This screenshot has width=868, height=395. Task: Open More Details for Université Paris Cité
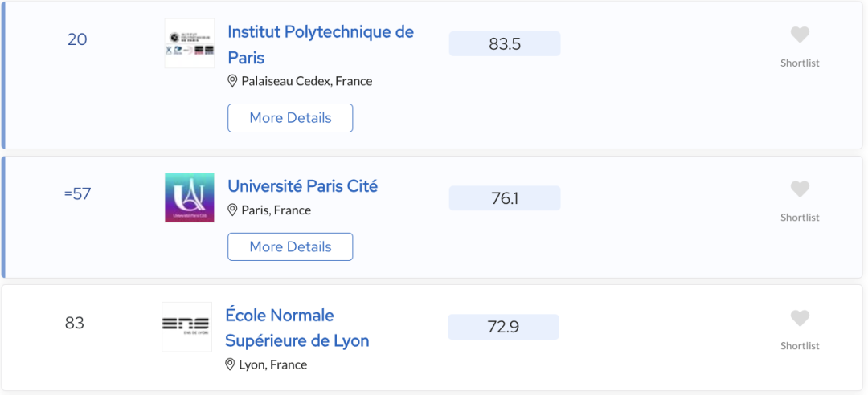(x=290, y=247)
